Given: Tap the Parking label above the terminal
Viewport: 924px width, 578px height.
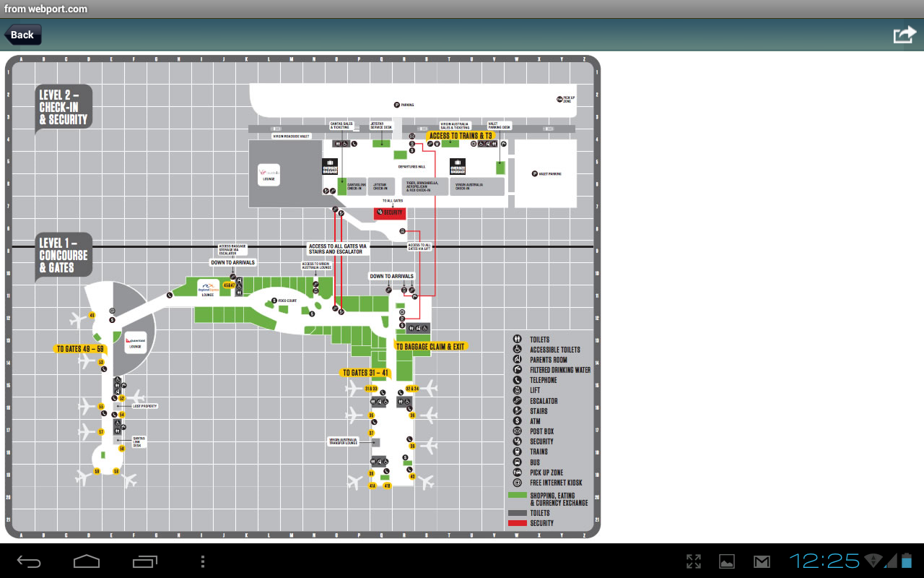Looking at the screenshot, I should point(404,105).
